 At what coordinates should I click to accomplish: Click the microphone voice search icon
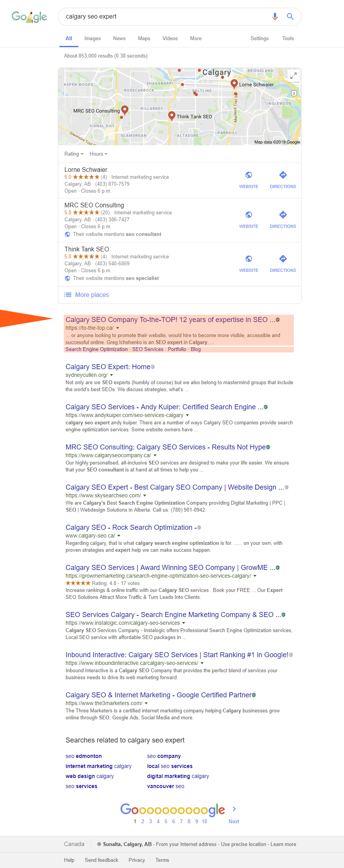[275, 17]
